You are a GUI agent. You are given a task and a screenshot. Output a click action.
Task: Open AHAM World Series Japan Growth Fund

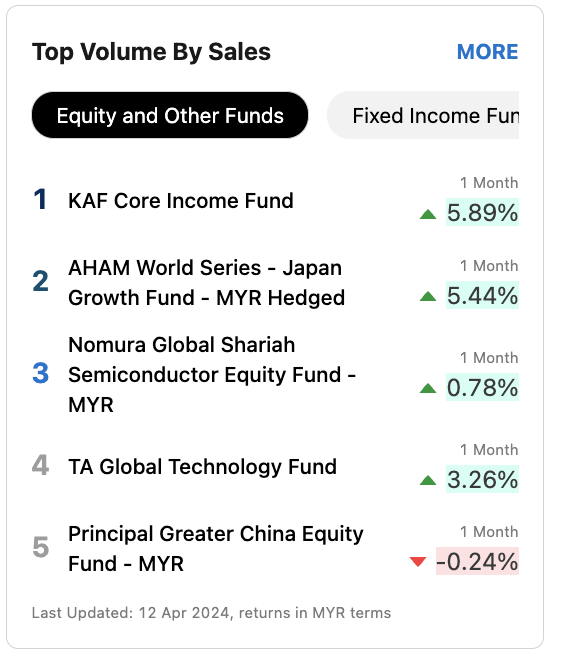(x=206, y=282)
